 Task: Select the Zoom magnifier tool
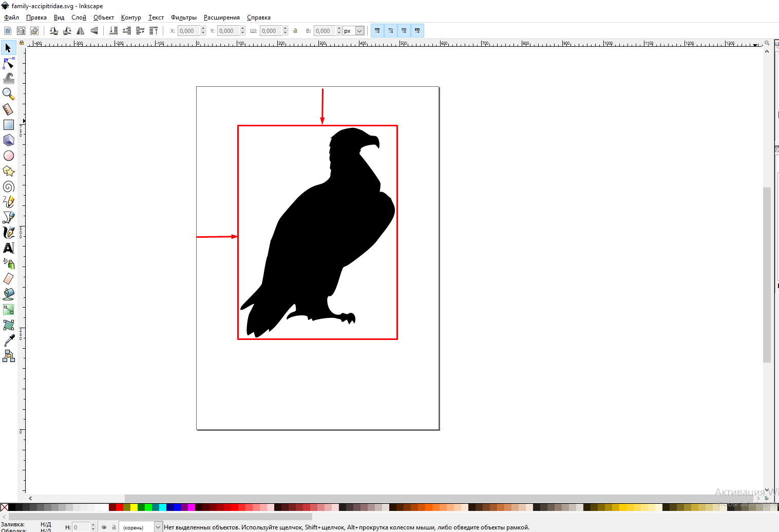(x=8, y=94)
